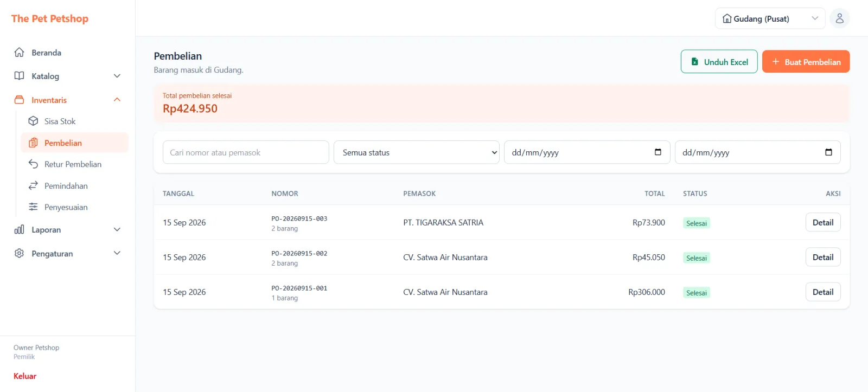
Task: Click the Selesai badge for Rp73.900 row
Action: (x=697, y=223)
